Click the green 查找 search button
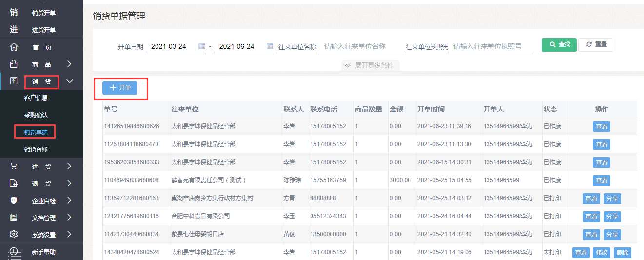The height and width of the screenshot is (260, 644). (x=559, y=44)
